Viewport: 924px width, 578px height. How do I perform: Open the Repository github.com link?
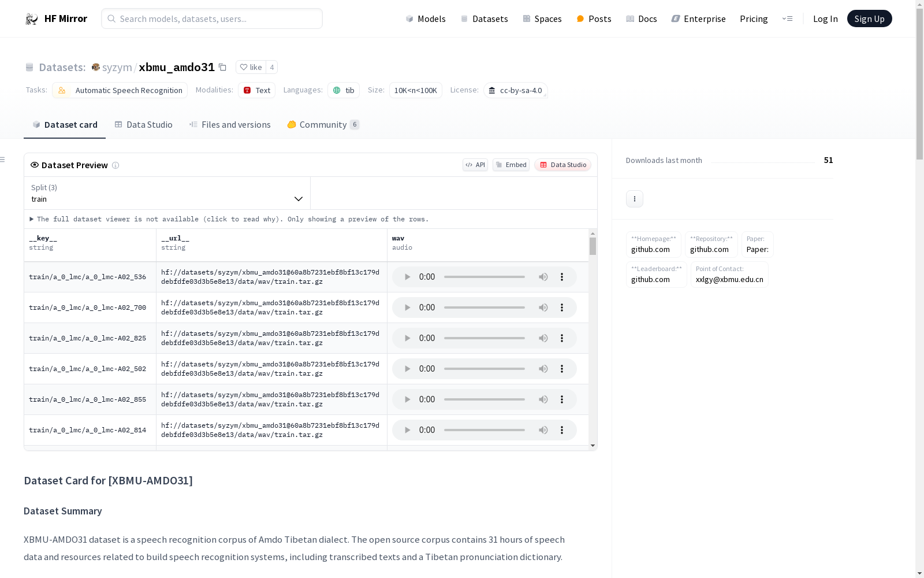pos(711,244)
